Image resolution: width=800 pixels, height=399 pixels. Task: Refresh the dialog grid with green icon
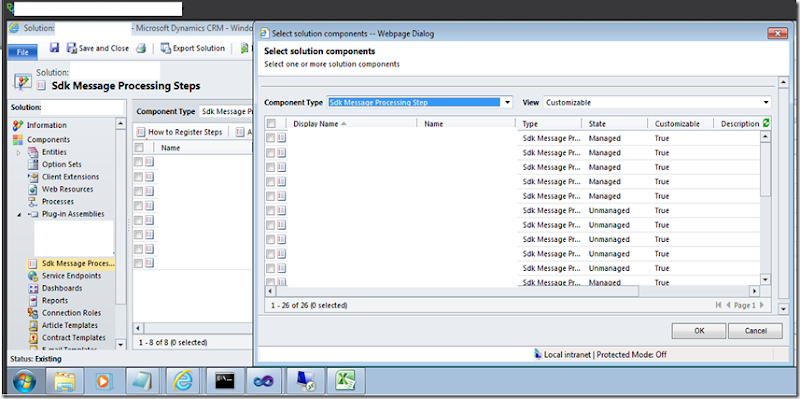tap(766, 123)
